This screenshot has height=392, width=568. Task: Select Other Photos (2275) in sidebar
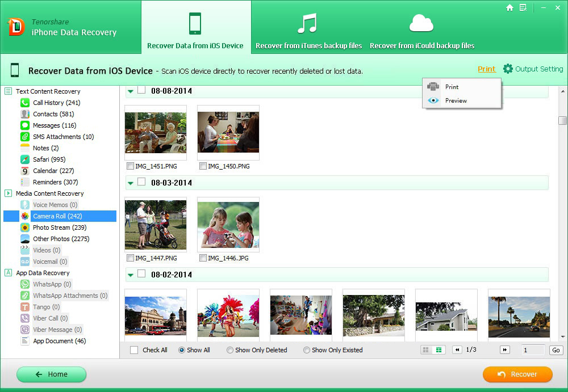click(x=61, y=239)
